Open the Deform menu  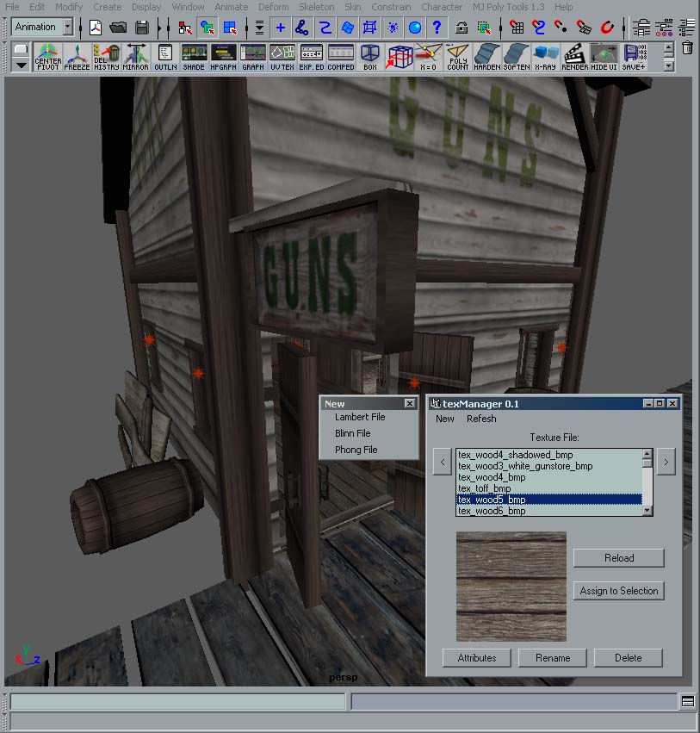pyautogui.click(x=274, y=7)
